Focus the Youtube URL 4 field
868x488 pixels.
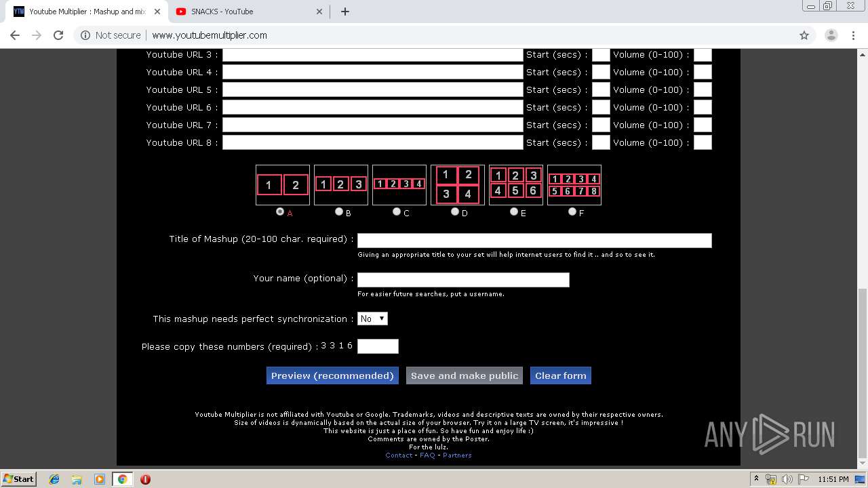click(x=373, y=72)
